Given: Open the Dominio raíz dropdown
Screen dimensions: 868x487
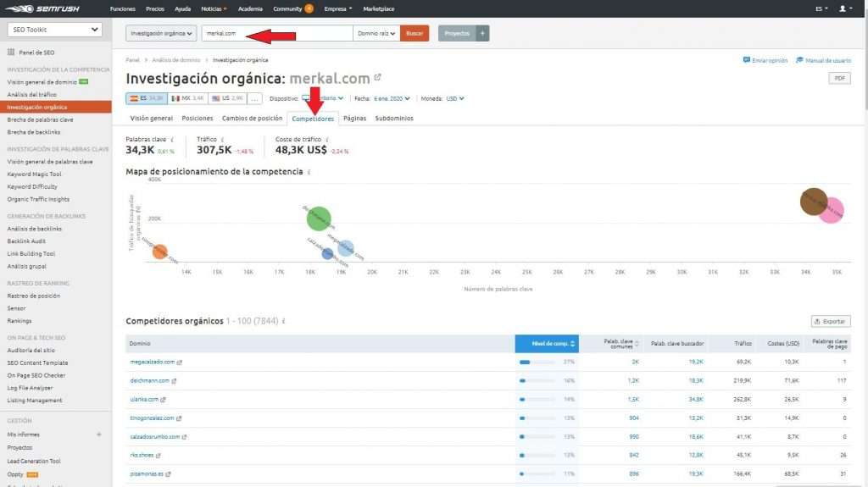Looking at the screenshot, I should click(376, 33).
